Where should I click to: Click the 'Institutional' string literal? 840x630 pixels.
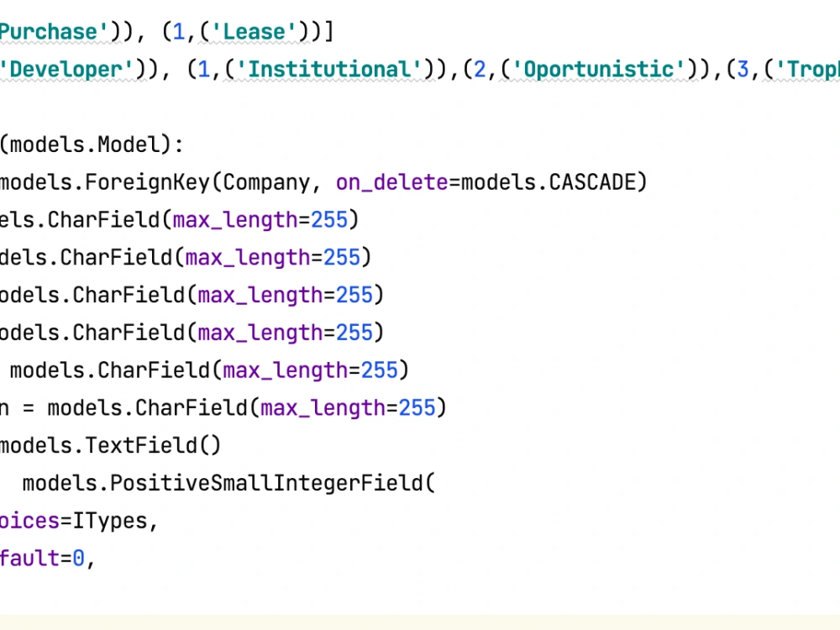click(328, 69)
